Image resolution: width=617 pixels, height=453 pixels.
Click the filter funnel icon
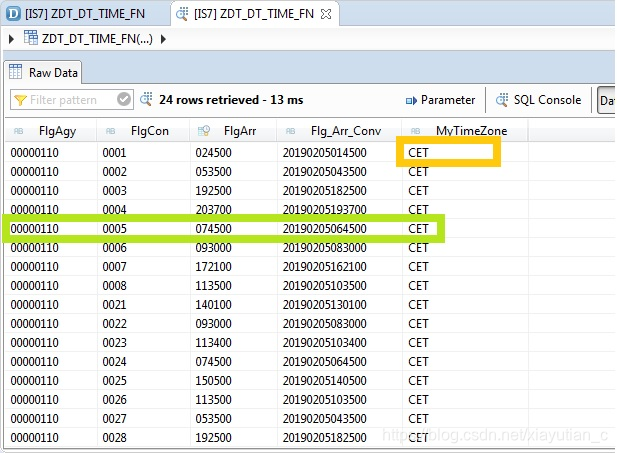tap(20, 100)
